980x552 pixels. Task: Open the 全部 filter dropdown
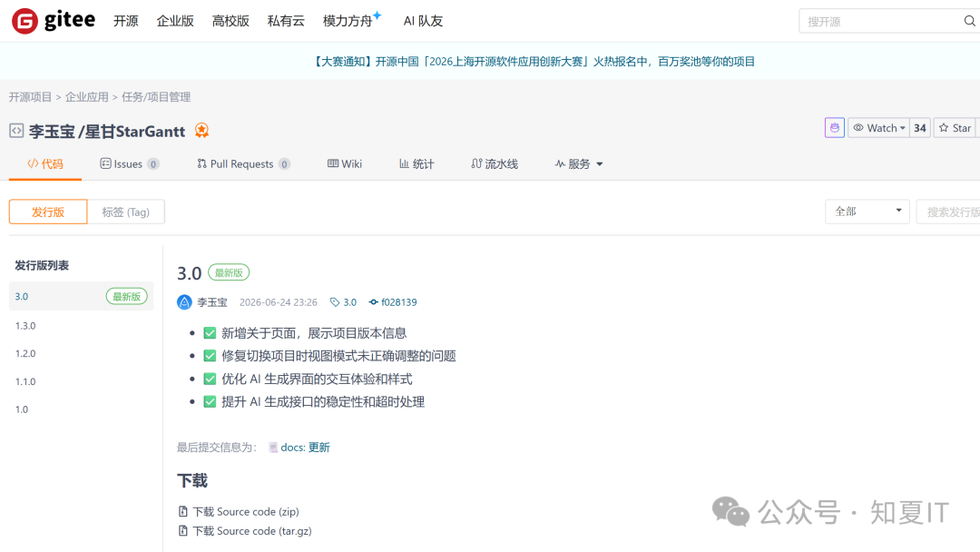click(867, 212)
